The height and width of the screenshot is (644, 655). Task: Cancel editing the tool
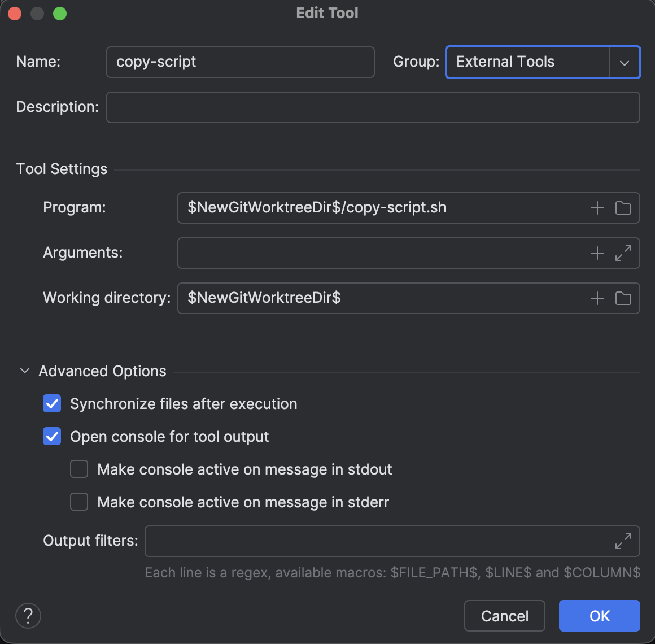(504, 616)
